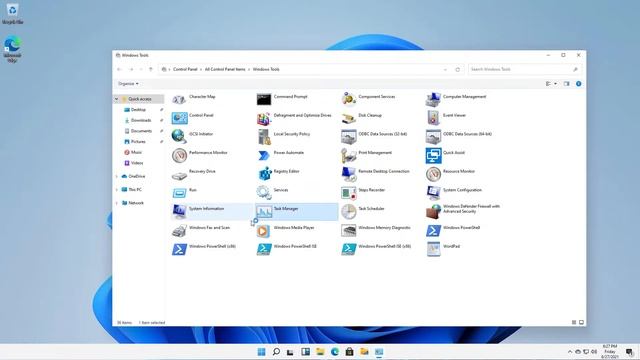Open Disk Cleanup
The image size is (640, 360).
pos(362,117)
